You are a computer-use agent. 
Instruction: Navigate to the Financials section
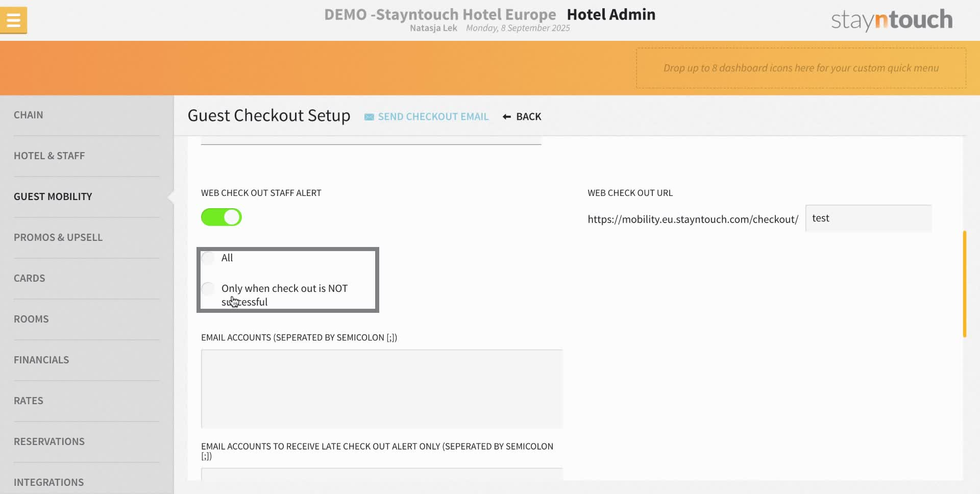click(x=41, y=360)
